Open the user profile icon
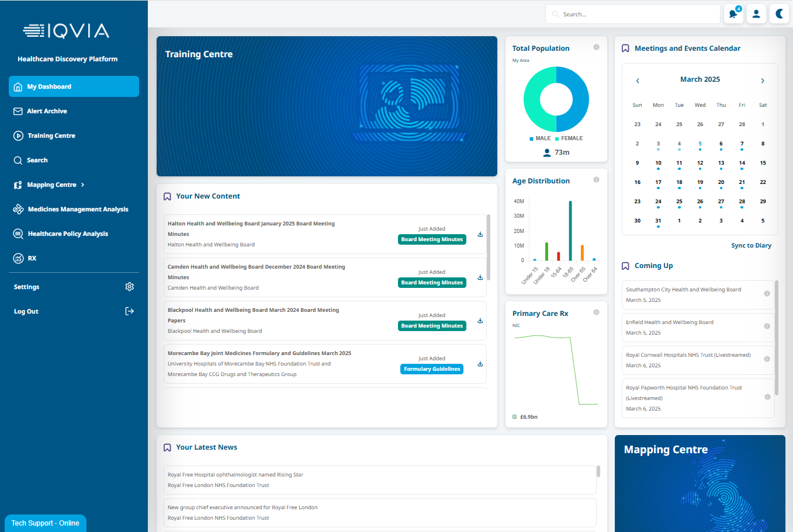 click(x=756, y=14)
